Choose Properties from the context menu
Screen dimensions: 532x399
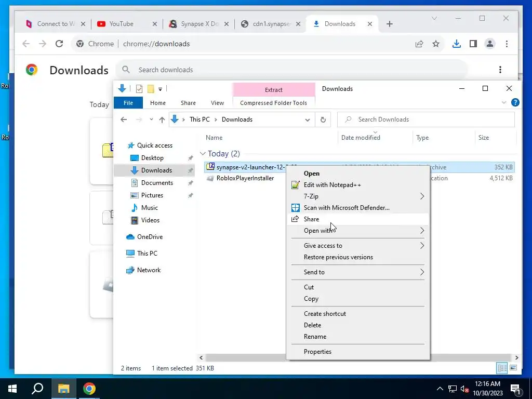357,352
